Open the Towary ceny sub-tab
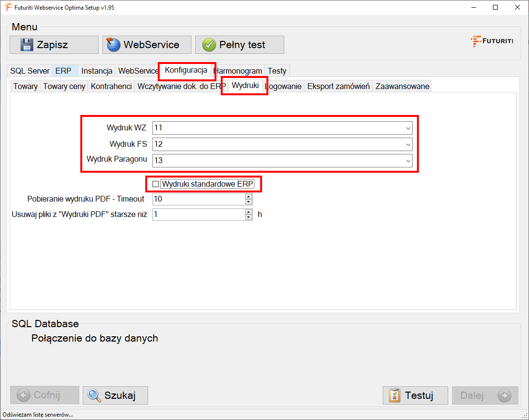This screenshot has width=529, height=420. (64, 86)
